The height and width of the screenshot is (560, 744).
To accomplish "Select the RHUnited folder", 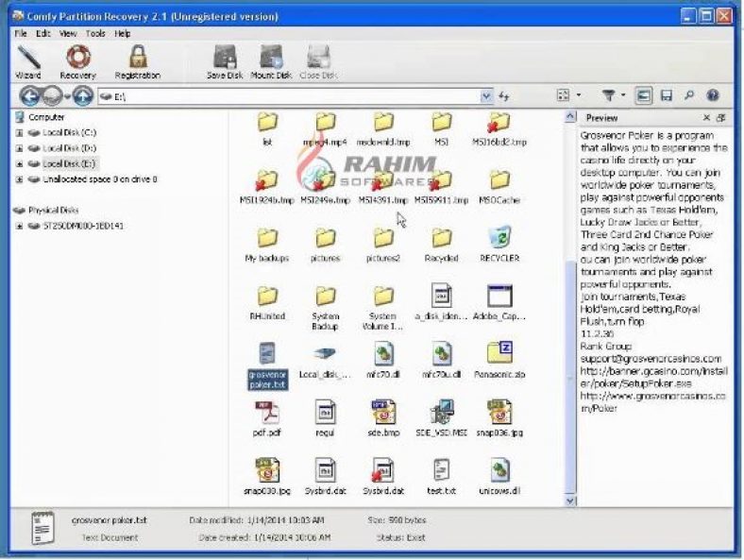I will [266, 302].
